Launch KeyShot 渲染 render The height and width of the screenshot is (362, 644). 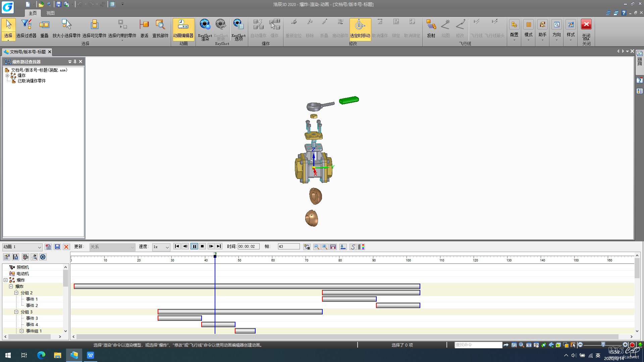[x=205, y=29]
